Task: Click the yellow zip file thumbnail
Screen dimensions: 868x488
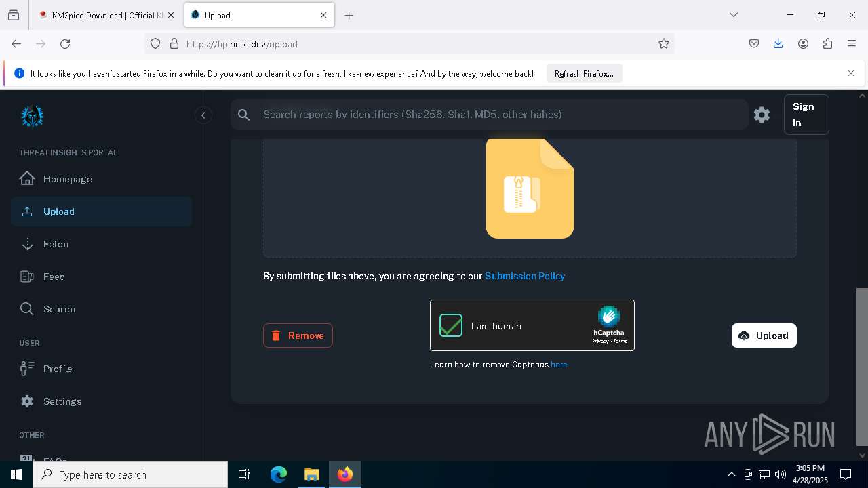Action: tap(530, 188)
